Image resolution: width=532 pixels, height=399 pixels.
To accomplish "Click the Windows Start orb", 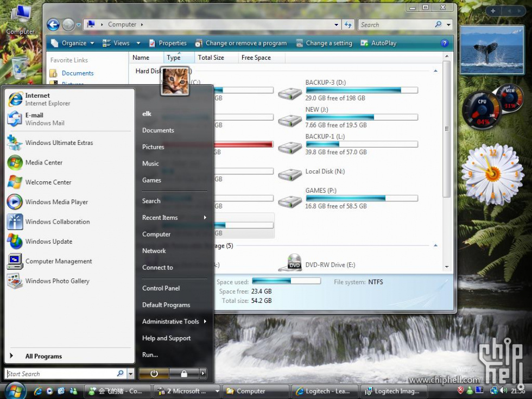I will (15, 391).
